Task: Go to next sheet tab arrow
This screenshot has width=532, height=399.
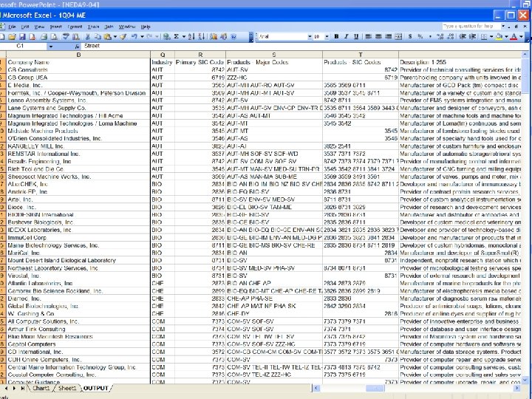Action: pyautogui.click(x=14, y=388)
